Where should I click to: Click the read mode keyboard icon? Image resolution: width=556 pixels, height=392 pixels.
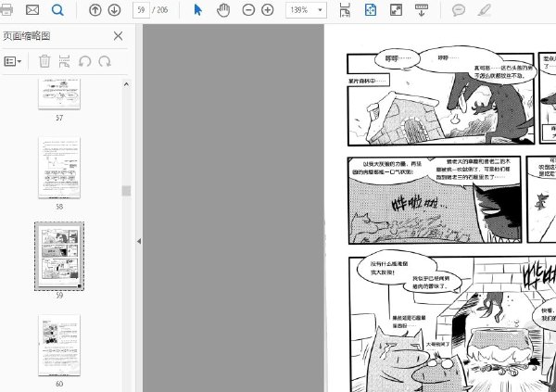click(x=422, y=10)
